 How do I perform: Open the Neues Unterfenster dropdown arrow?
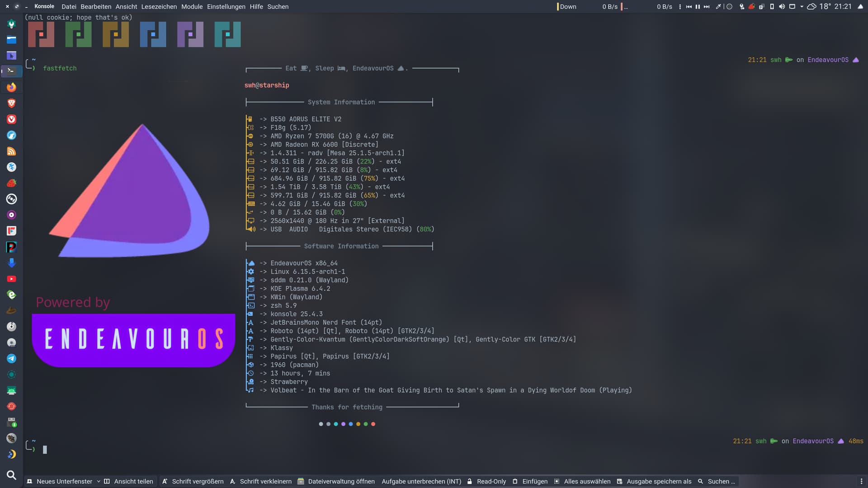[99, 481]
